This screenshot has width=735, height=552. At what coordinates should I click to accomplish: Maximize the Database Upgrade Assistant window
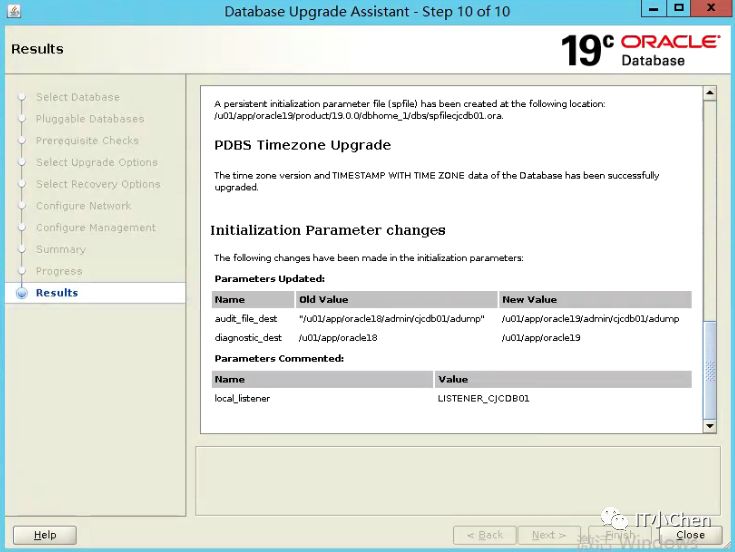point(679,8)
